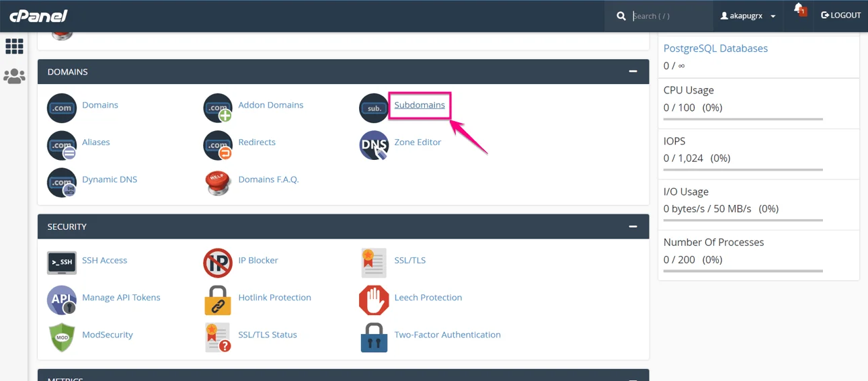Image resolution: width=868 pixels, height=381 pixels.
Task: Open the Domains link
Action: tap(100, 105)
